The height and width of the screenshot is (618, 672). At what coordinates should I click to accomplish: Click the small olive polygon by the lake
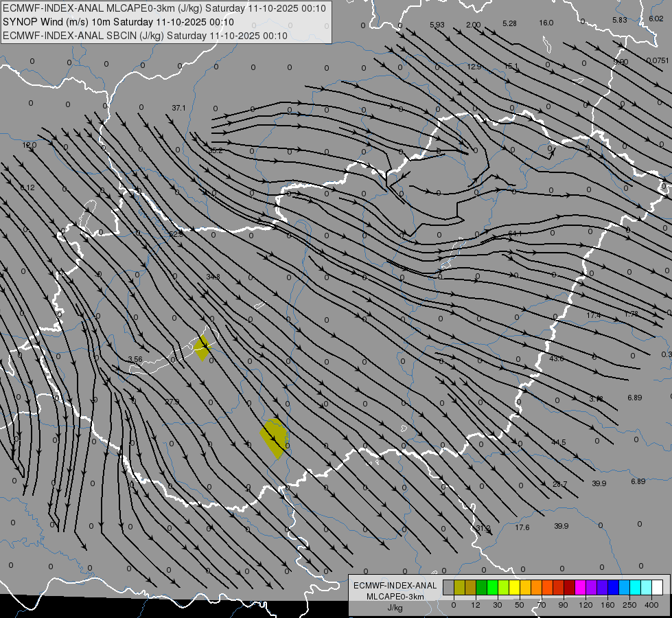202,348
